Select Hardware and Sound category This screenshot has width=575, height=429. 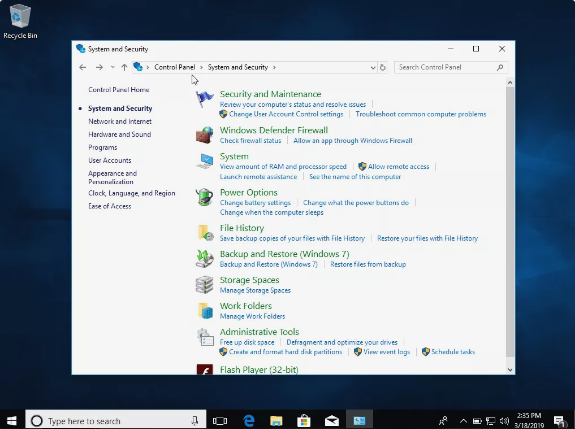click(120, 134)
